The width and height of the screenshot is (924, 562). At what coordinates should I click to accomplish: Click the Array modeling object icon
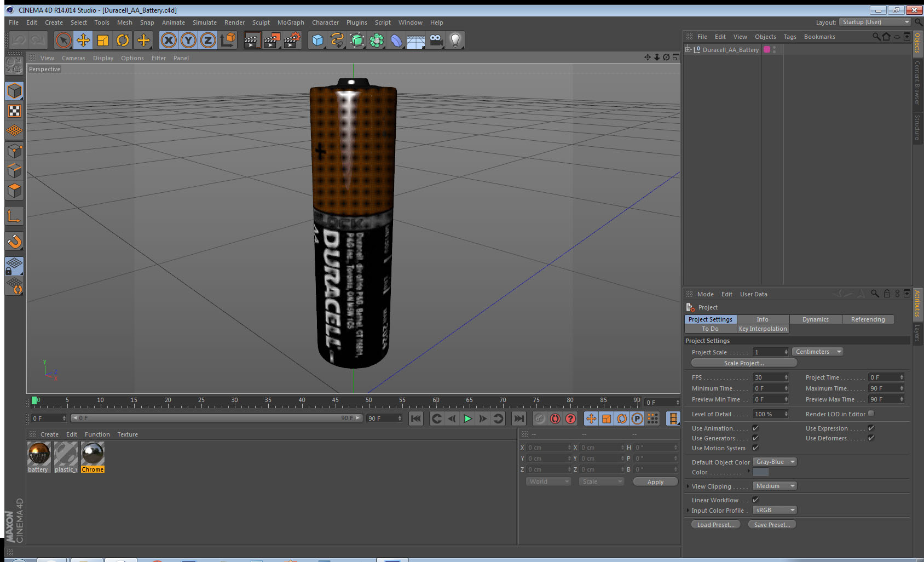click(x=377, y=40)
